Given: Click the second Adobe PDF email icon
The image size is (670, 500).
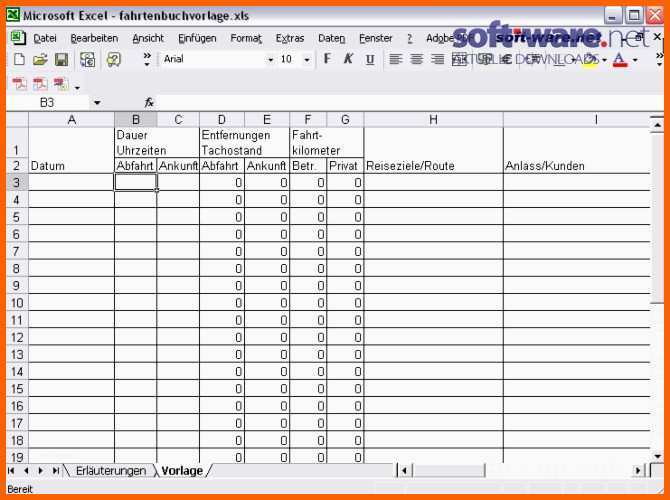Looking at the screenshot, I should [x=40, y=83].
